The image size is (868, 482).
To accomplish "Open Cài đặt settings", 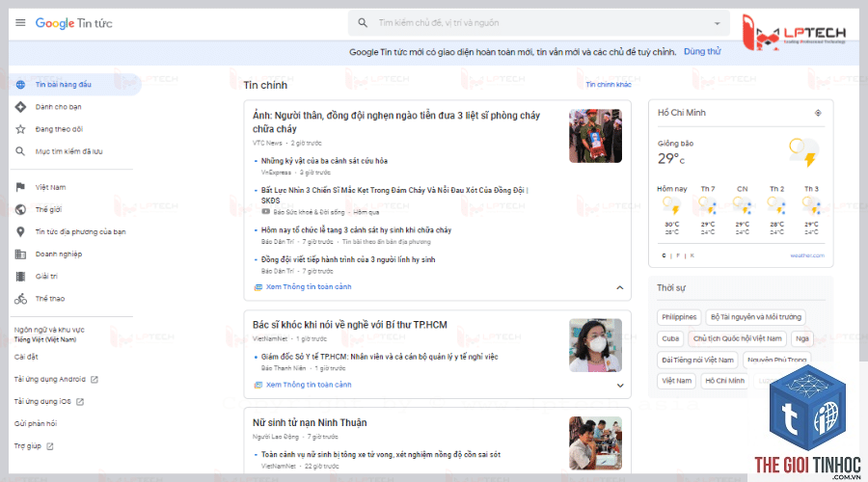I will coord(26,357).
